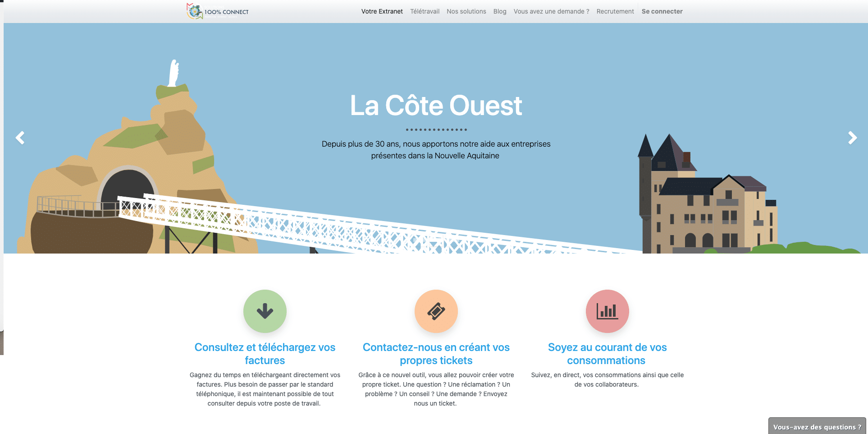Click the 'Suivez, en direct, vos consommations' paragraph
868x434 pixels.
click(607, 379)
